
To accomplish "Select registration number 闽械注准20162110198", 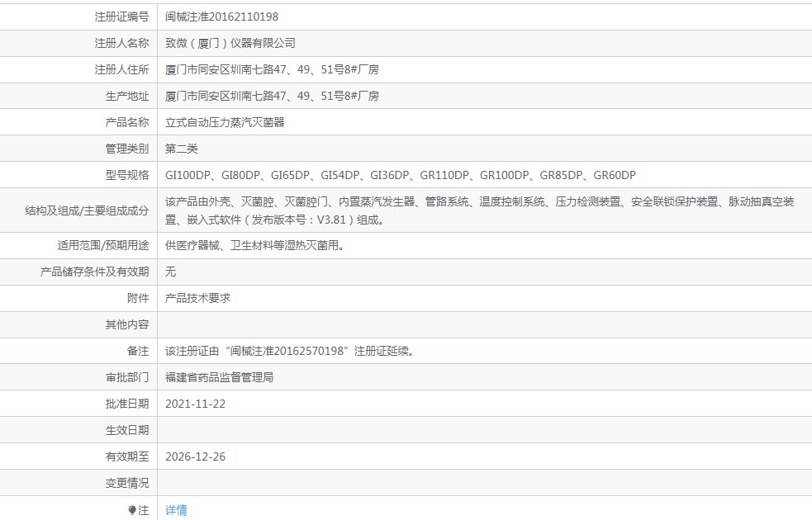I will (x=221, y=17).
